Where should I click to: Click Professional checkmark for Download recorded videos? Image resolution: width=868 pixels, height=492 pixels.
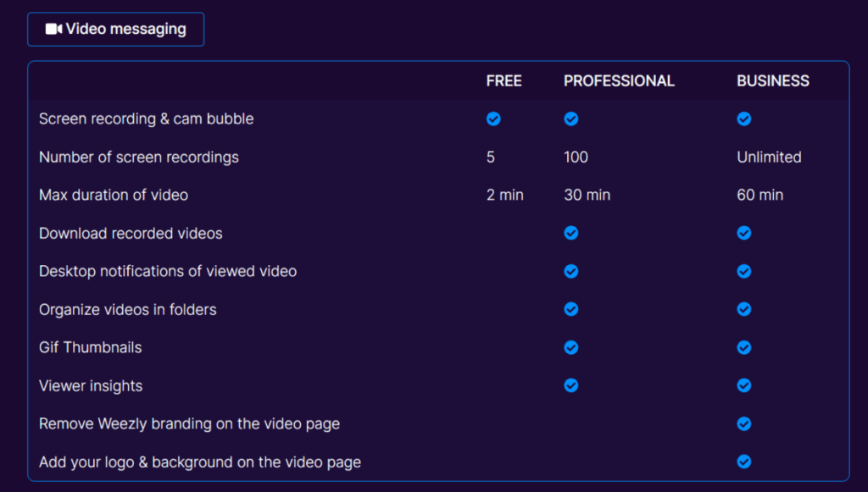(571, 233)
